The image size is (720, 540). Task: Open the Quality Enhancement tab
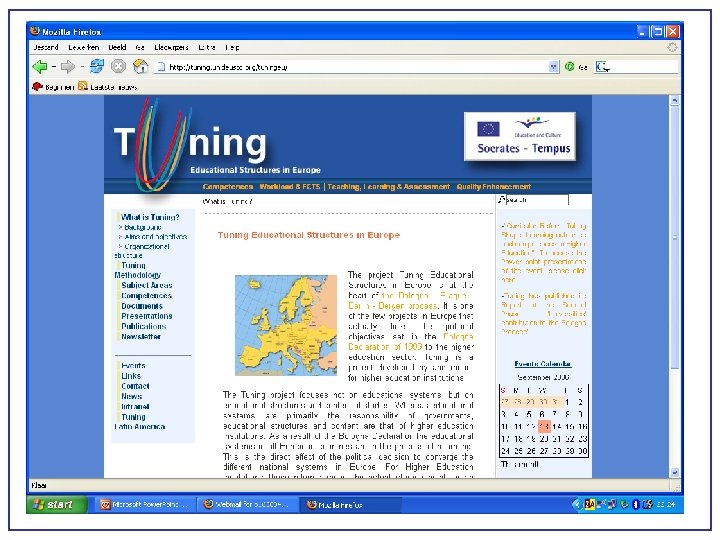click(494, 187)
